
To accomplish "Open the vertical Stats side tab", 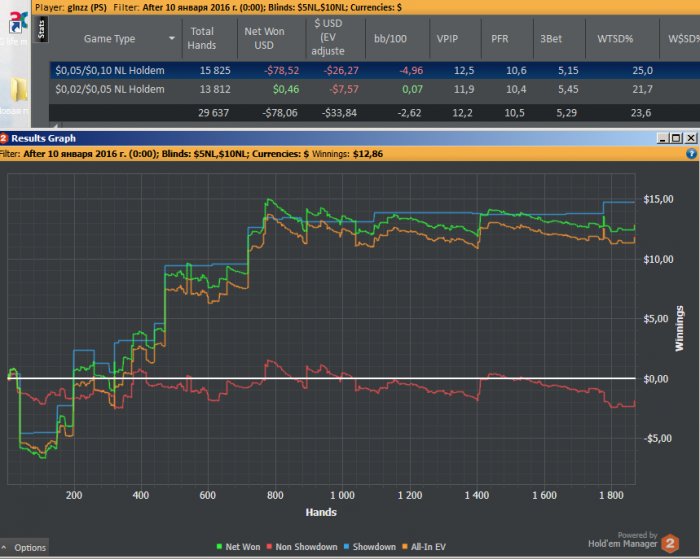I will point(40,31).
